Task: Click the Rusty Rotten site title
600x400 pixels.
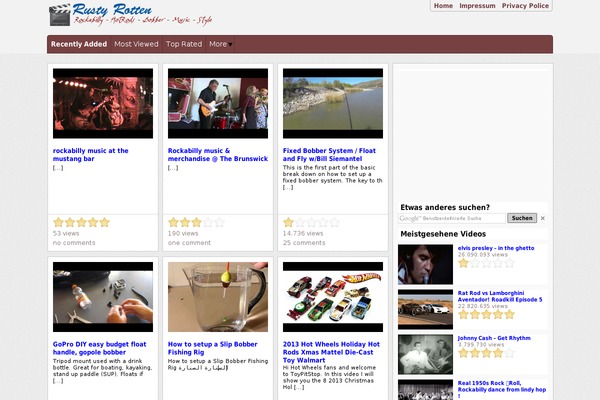Action: pos(112,10)
